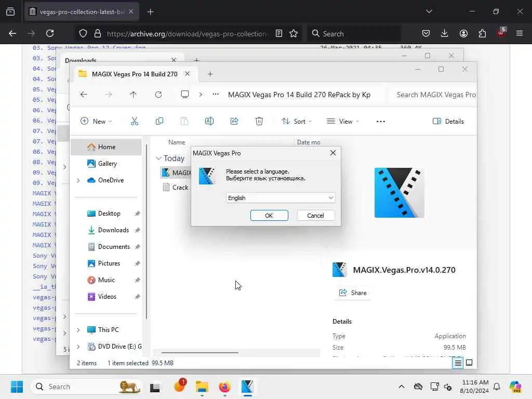Image resolution: width=532 pixels, height=399 pixels.
Task: Open the Desktop quick access folder
Action: [109, 214]
